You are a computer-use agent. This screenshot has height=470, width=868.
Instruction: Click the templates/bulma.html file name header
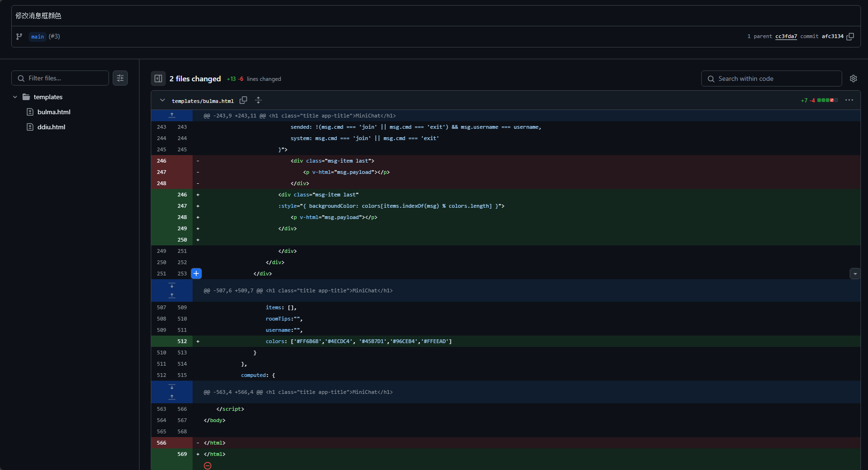click(202, 101)
